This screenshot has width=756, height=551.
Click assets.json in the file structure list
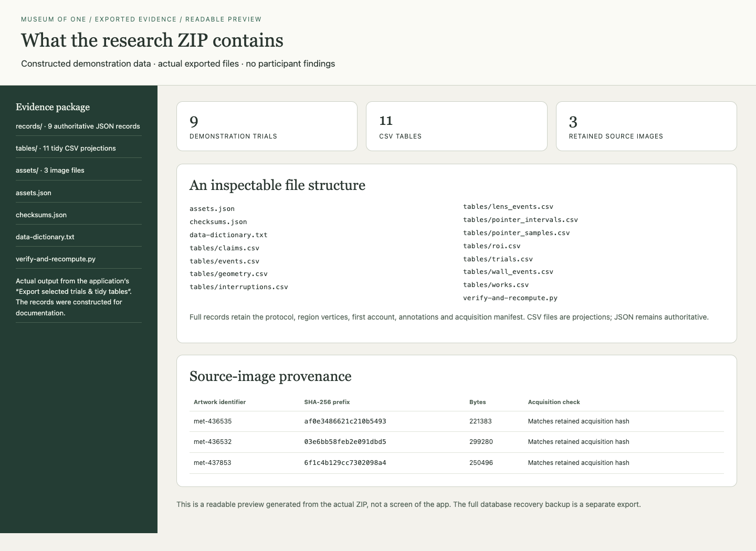click(212, 209)
